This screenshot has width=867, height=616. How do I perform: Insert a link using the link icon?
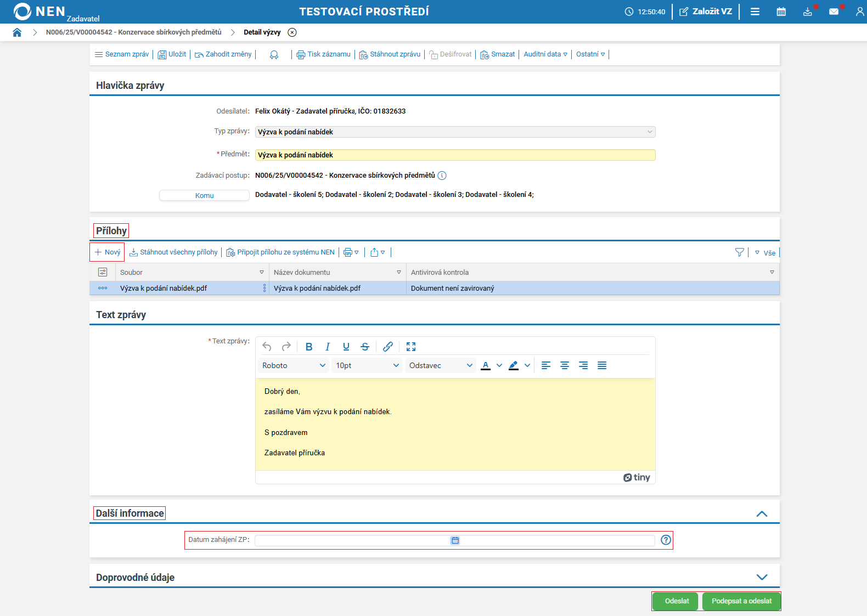click(x=388, y=347)
